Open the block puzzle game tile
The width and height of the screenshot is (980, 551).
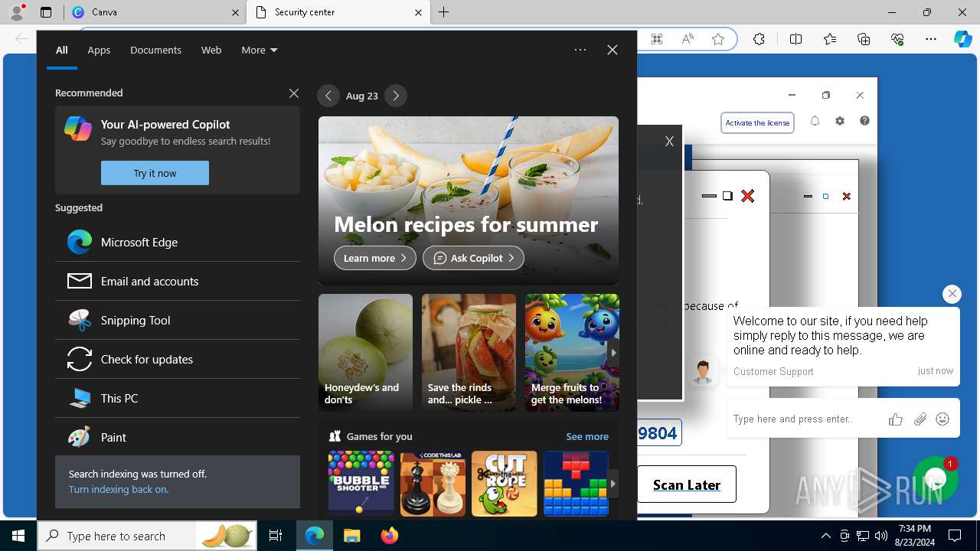[575, 484]
